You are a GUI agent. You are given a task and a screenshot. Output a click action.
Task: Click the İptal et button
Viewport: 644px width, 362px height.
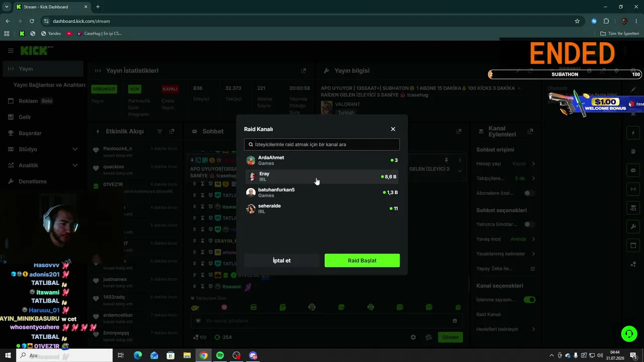pyautogui.click(x=282, y=260)
